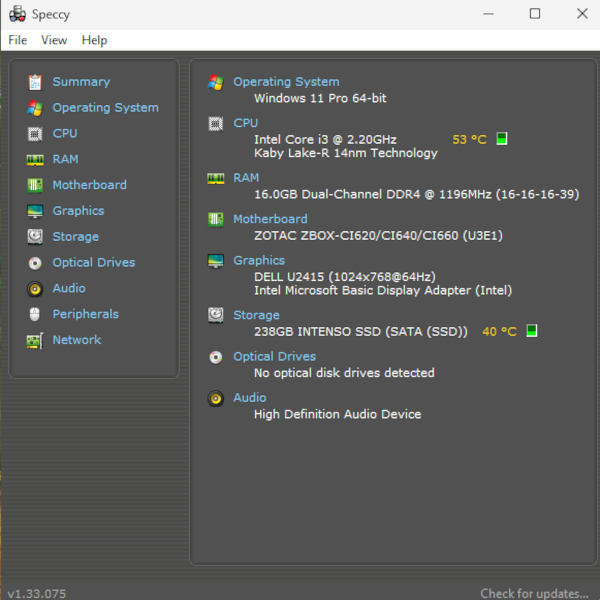Maximize the Speccy window
600x600 pixels.
click(535, 14)
